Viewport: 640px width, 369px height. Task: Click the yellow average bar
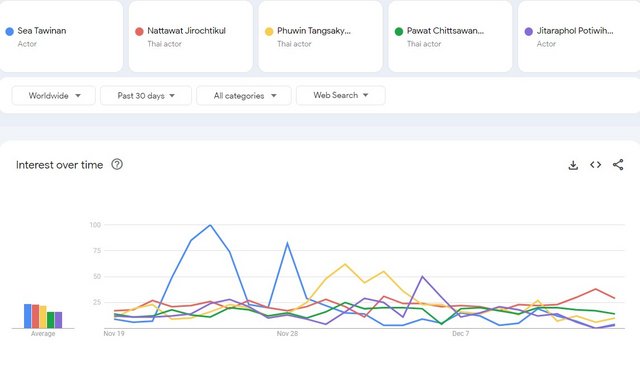pyautogui.click(x=43, y=317)
